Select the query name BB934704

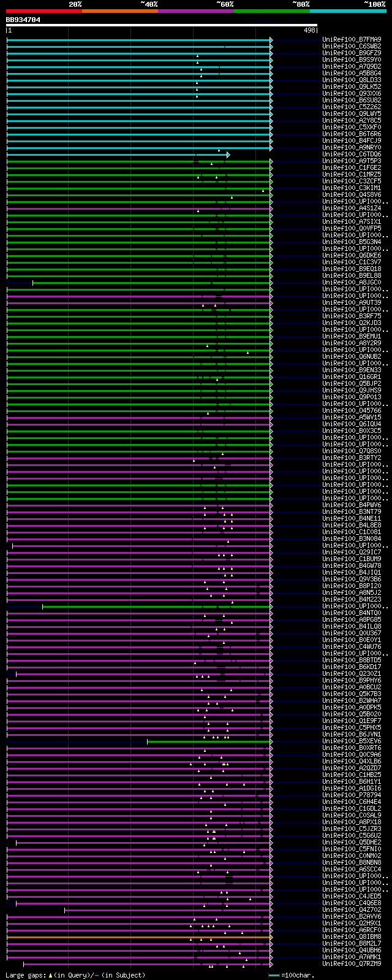pos(23,20)
